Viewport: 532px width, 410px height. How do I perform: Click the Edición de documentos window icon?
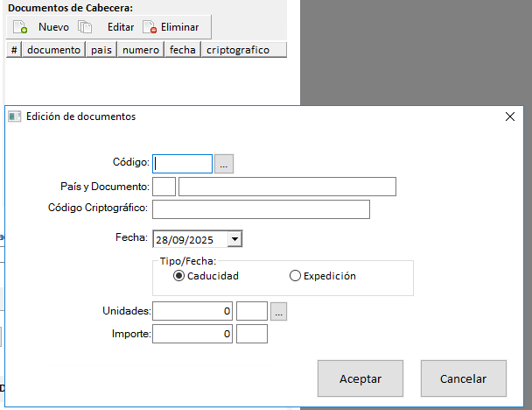(14, 117)
